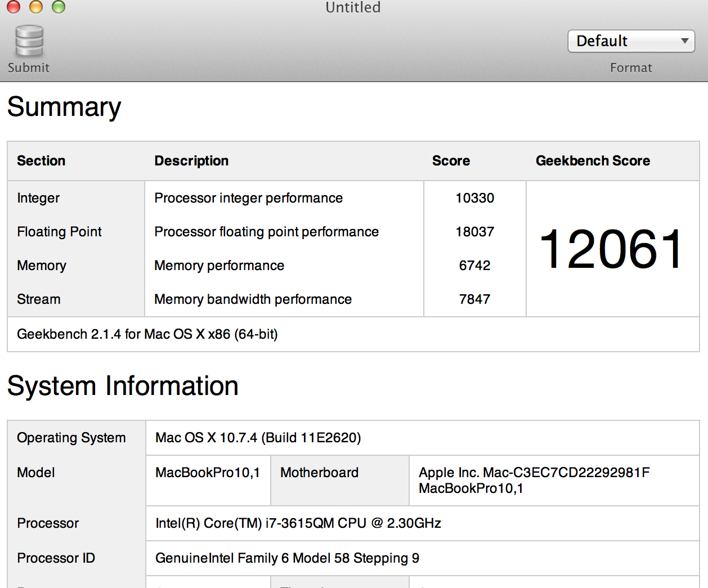The width and height of the screenshot is (708, 588).
Task: Click the Untitled window title
Action: (353, 7)
